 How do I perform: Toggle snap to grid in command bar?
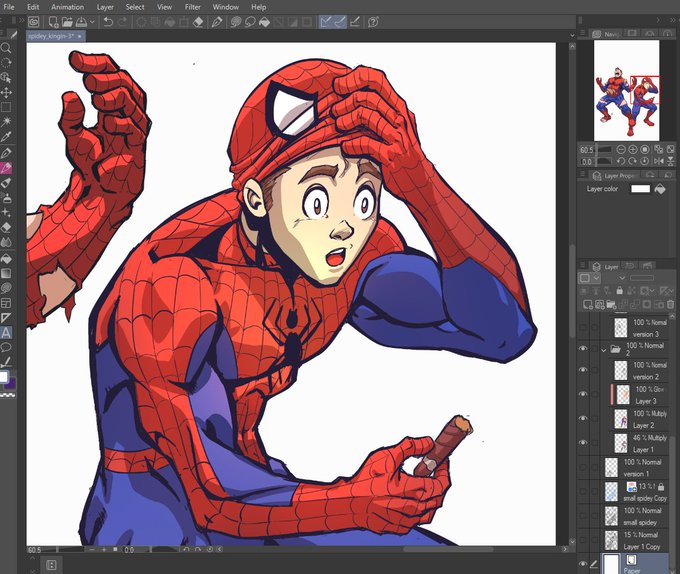coord(354,22)
